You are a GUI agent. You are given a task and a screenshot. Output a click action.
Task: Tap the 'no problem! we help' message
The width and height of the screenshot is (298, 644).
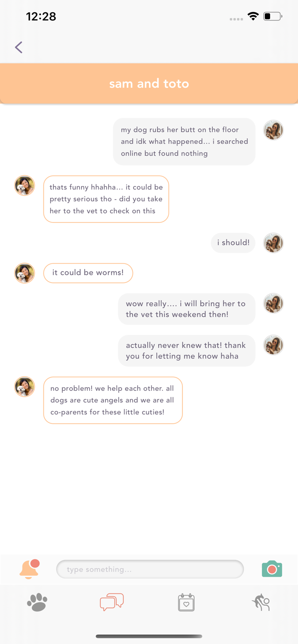[113, 400]
